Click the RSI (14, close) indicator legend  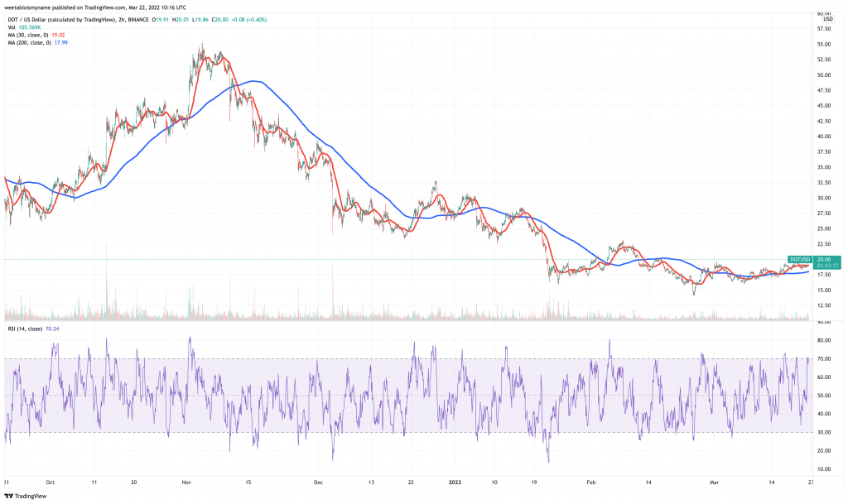(25, 329)
